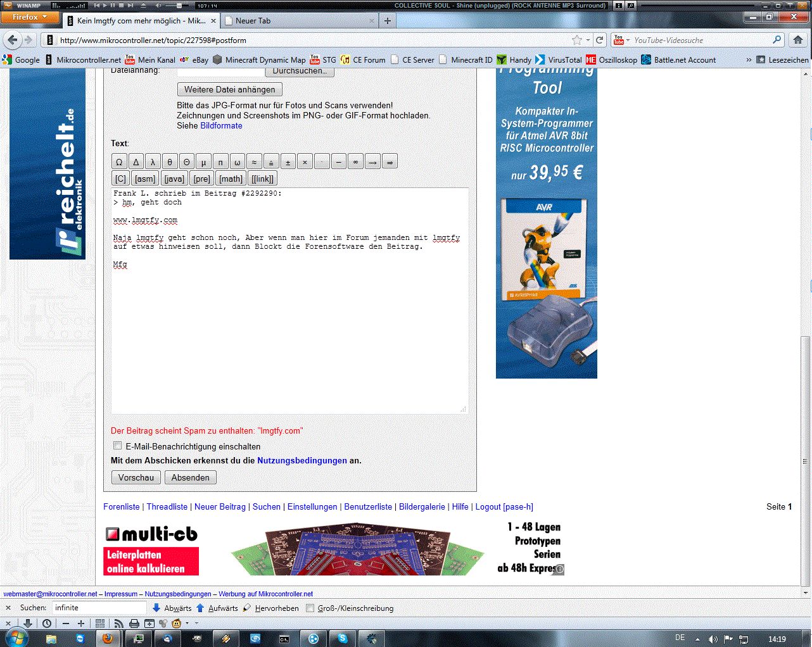Image resolution: width=812 pixels, height=647 pixels.
Task: Insert the double right arrow symbol
Action: tap(390, 162)
